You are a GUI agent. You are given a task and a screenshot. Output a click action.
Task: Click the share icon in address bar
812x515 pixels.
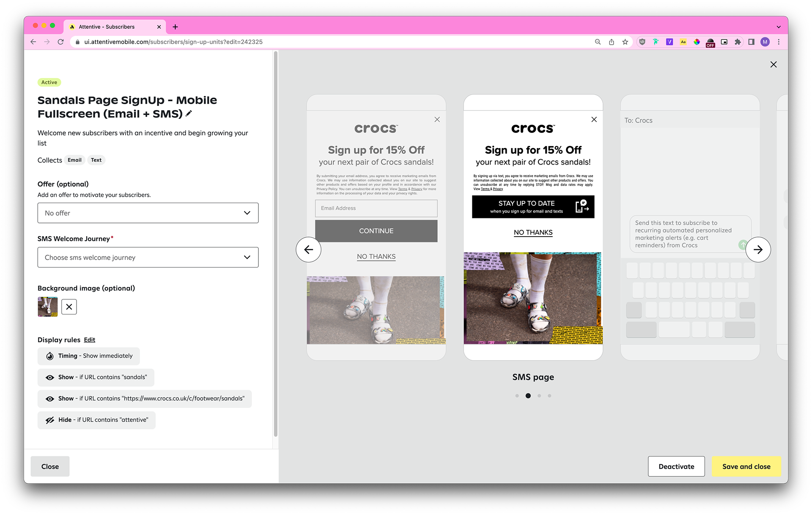612,42
